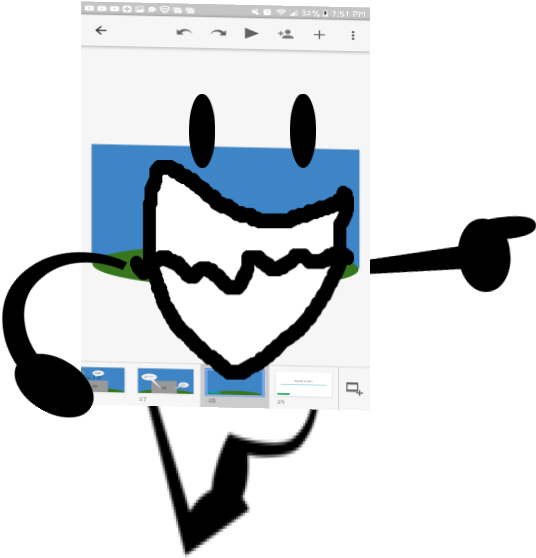Undo the last action
The image size is (536, 558).
pos(184,33)
